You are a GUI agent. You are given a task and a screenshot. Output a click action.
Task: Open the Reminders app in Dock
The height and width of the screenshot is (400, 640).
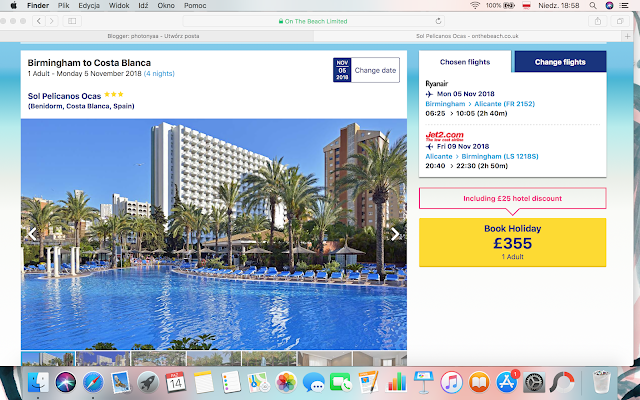[x=231, y=382]
